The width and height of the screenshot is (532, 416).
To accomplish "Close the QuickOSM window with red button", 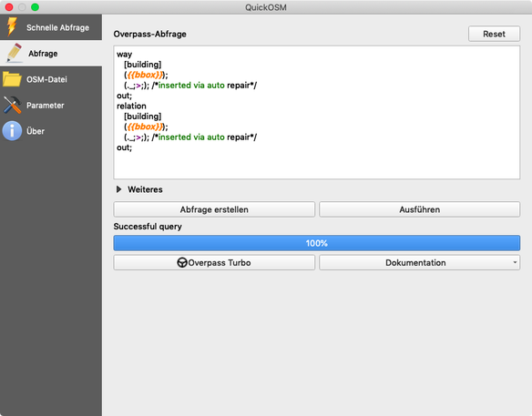I will (x=9, y=6).
